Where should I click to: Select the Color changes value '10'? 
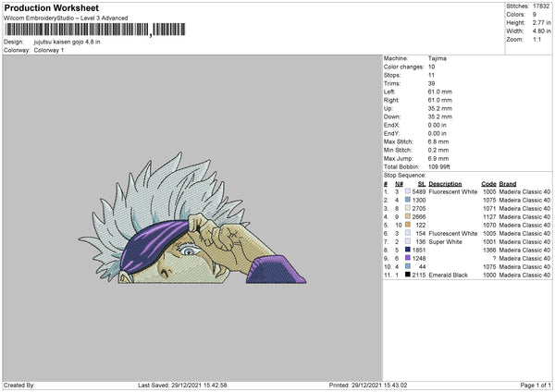(431, 67)
